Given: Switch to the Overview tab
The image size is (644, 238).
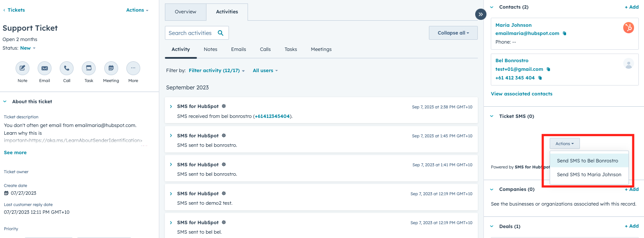Looking at the screenshot, I should pos(186,12).
